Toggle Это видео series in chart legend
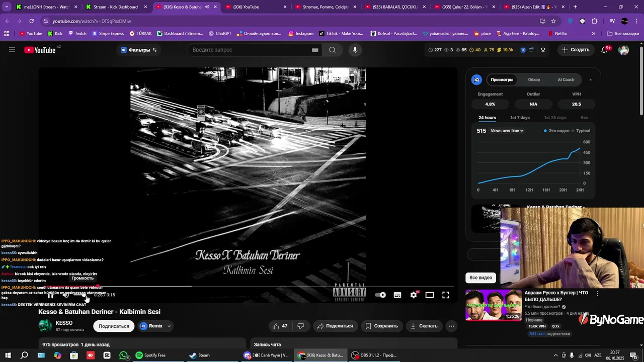 (556, 131)
